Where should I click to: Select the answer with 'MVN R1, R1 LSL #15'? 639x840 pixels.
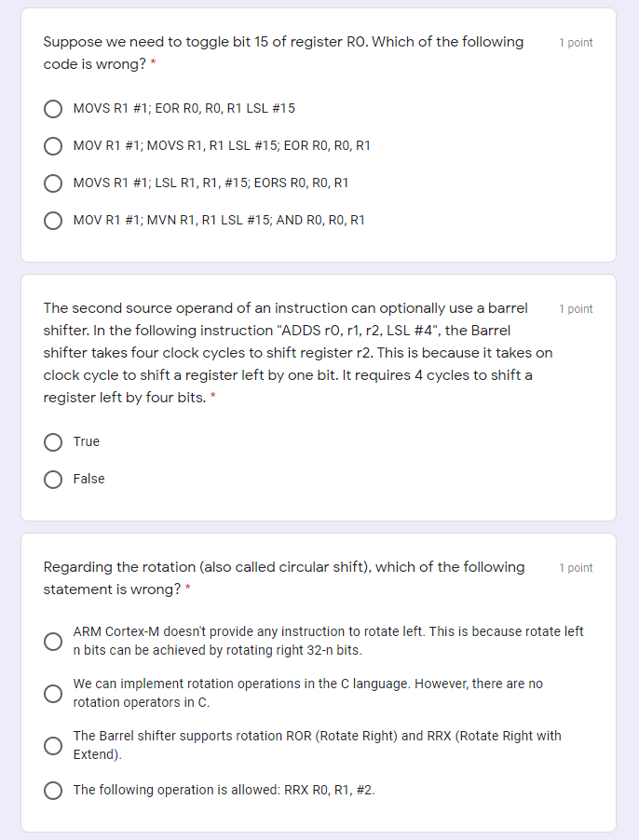54,221
